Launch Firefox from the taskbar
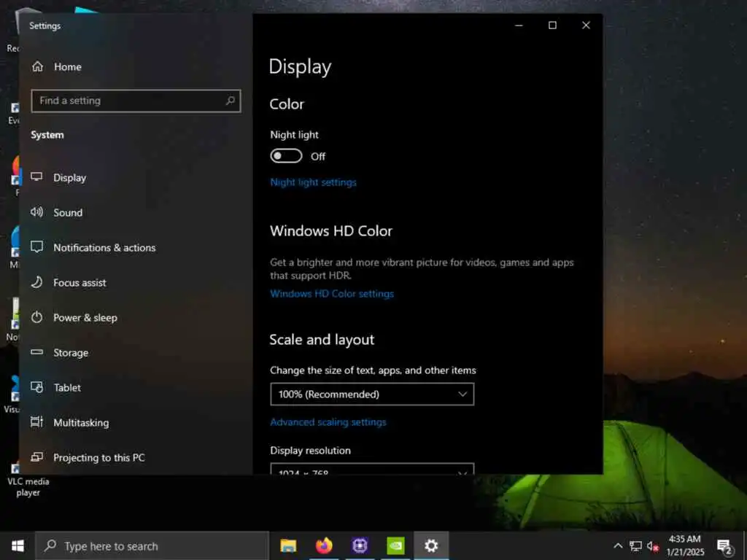747x560 pixels. click(x=324, y=545)
